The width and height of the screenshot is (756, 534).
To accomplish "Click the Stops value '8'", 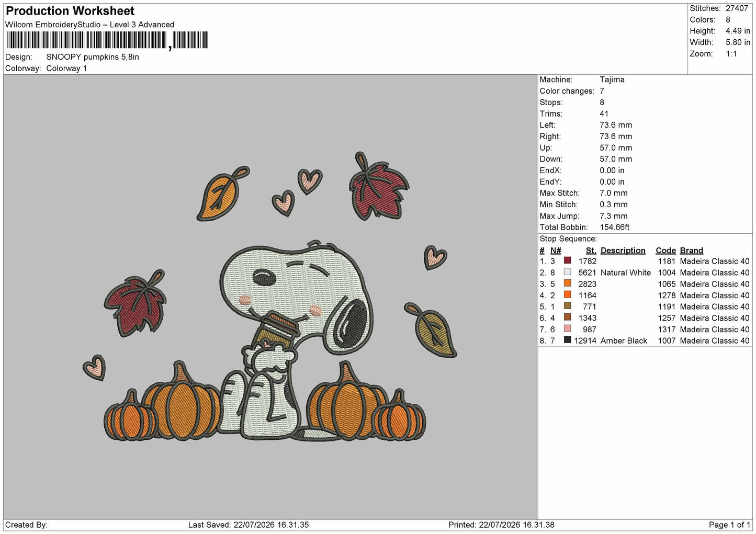I will 602,103.
